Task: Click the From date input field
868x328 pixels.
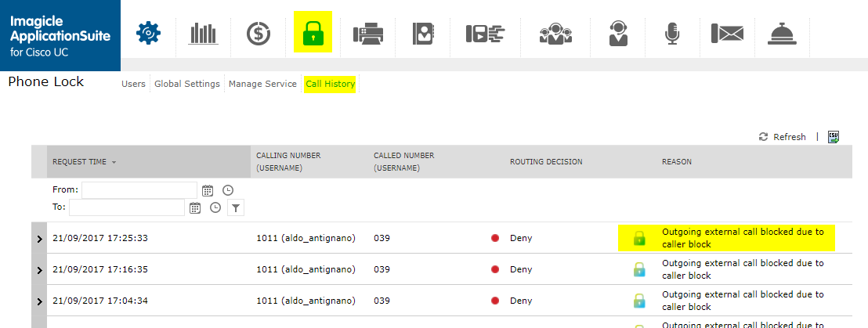Action: coord(139,189)
